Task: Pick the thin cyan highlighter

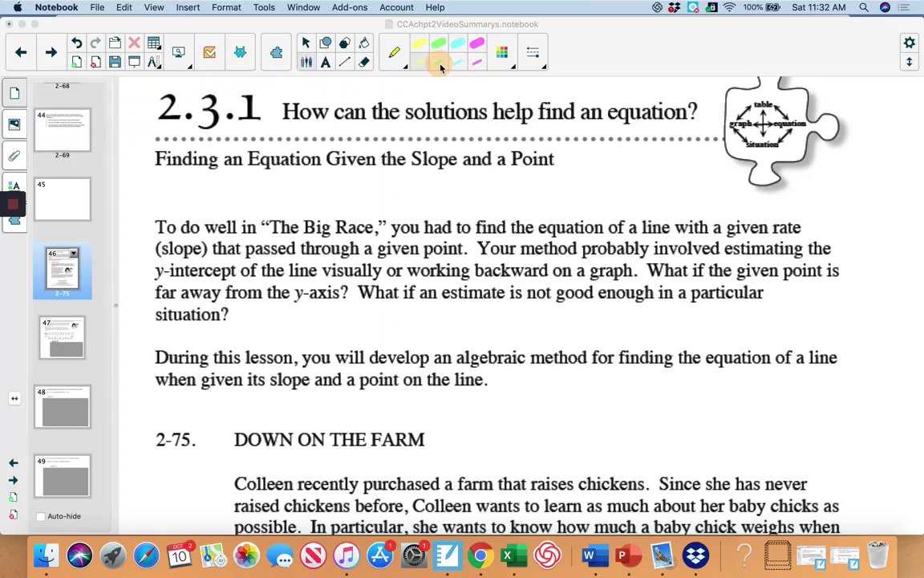Action: (458, 62)
